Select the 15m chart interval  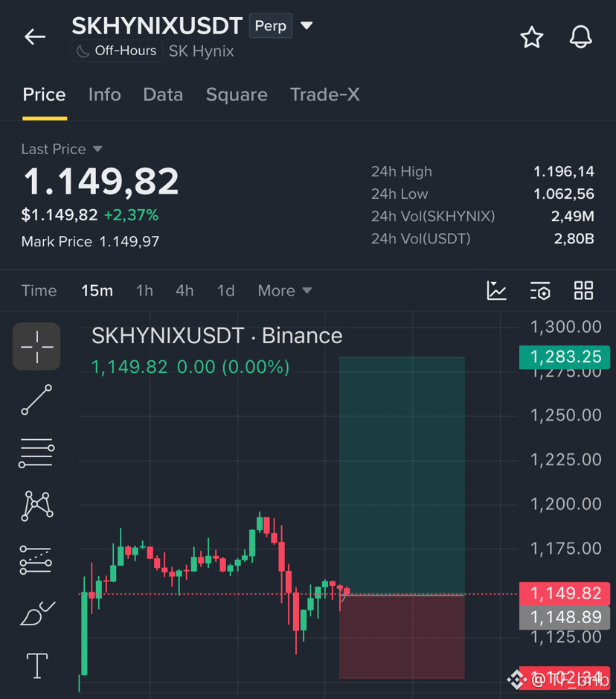click(x=97, y=290)
